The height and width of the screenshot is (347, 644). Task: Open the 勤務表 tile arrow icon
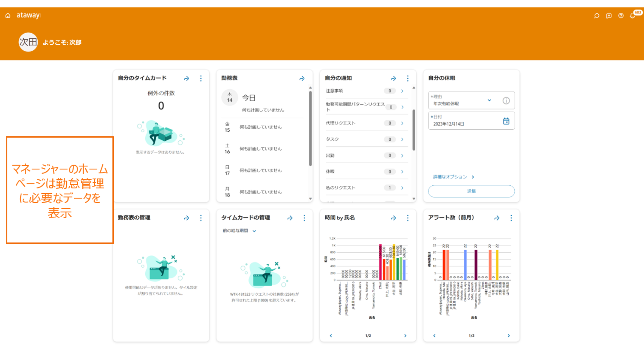tap(302, 78)
